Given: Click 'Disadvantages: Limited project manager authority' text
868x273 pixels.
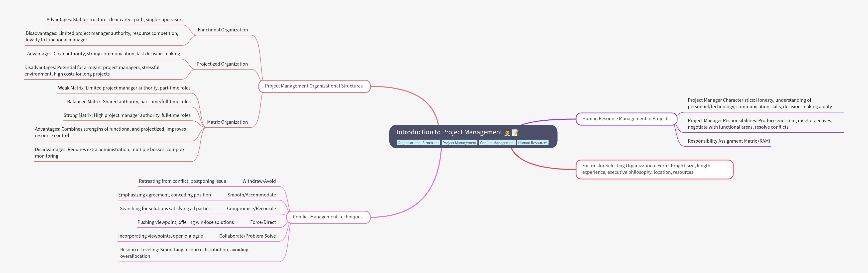Looking at the screenshot, I should (102, 37).
